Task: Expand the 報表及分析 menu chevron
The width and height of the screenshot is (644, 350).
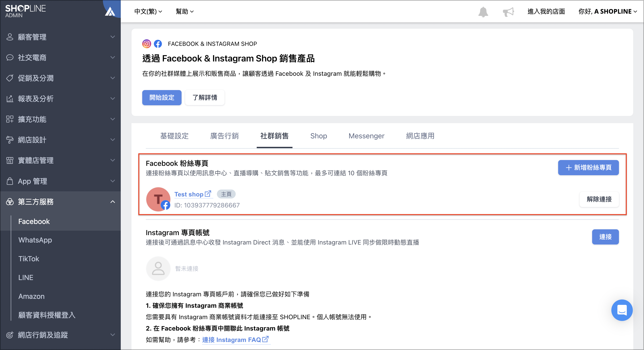Action: tap(113, 99)
